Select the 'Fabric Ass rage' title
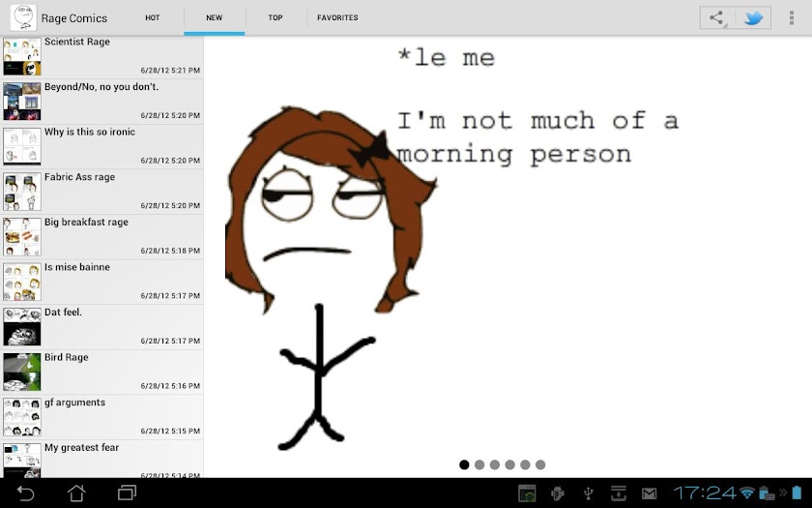This screenshot has width=812, height=508. coord(79,177)
